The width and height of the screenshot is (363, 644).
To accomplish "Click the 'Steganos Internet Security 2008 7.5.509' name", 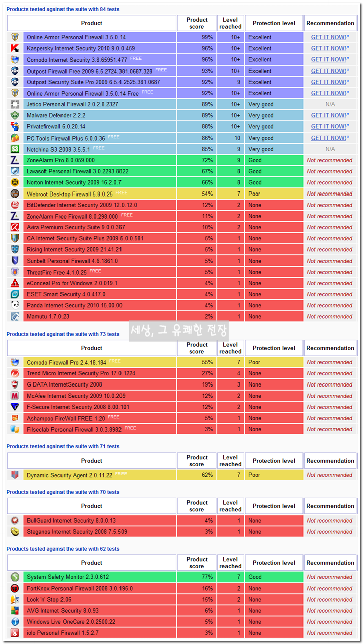I will [77, 532].
